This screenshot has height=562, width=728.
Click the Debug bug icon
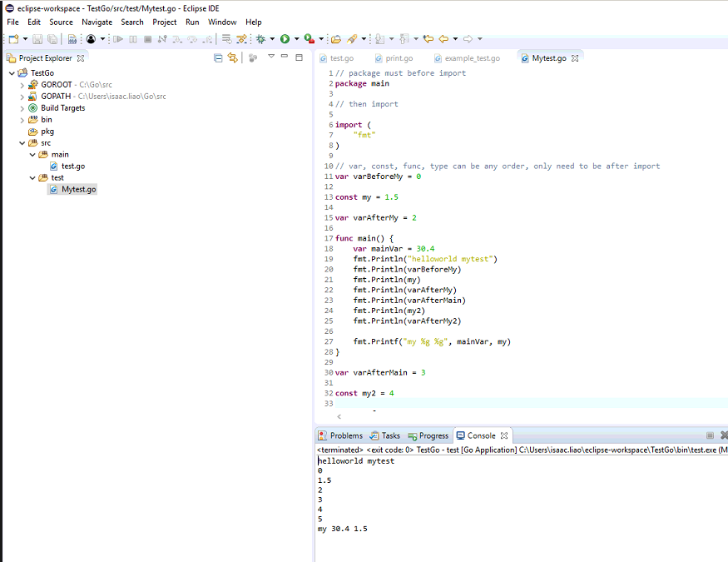[260, 39]
